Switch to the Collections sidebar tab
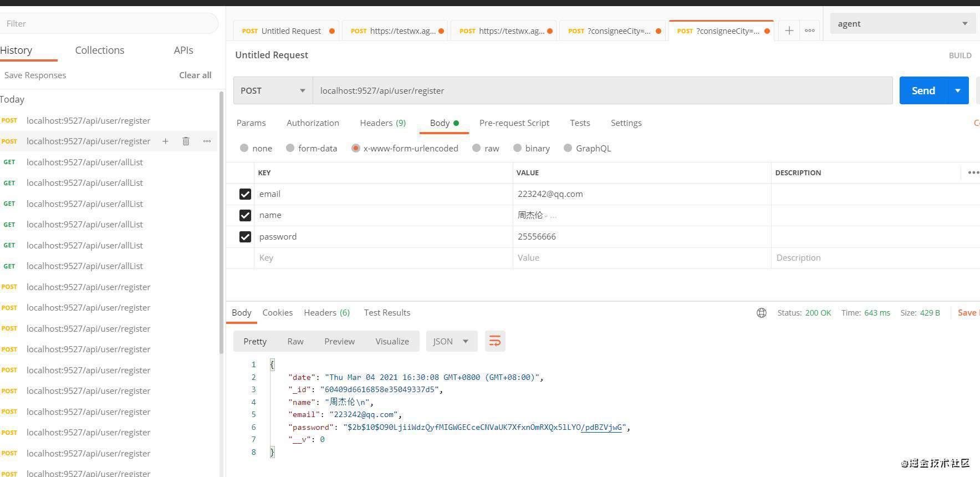 pyautogui.click(x=100, y=50)
